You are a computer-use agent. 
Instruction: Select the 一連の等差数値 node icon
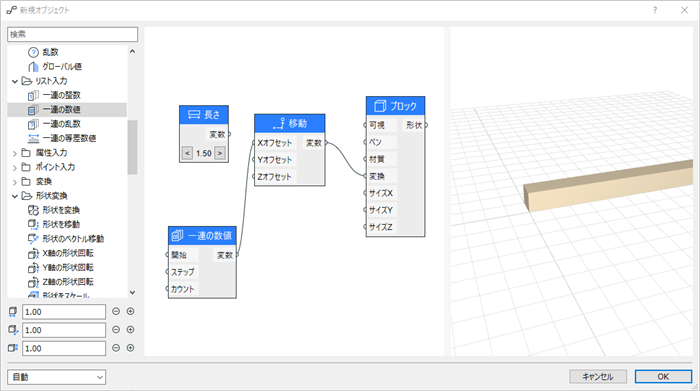pyautogui.click(x=33, y=138)
